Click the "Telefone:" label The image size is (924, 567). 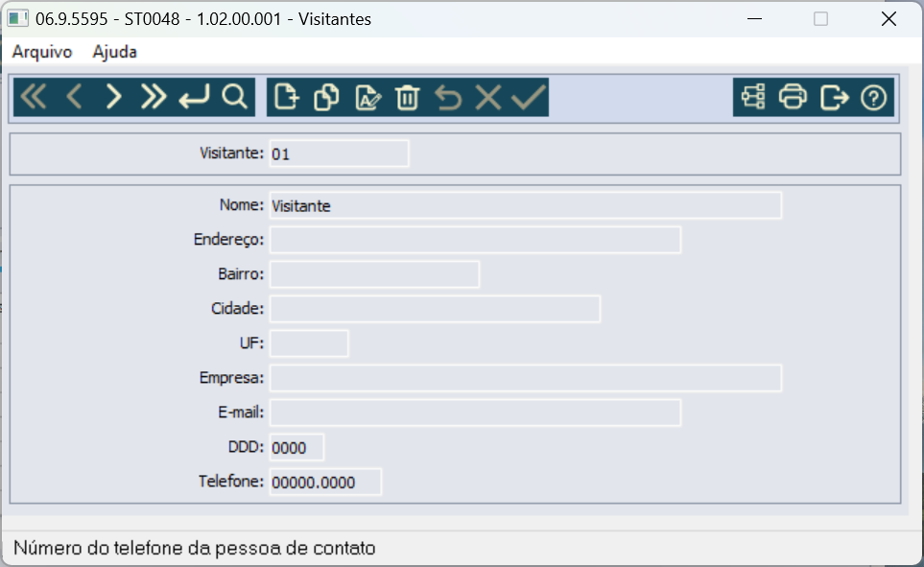(x=231, y=482)
